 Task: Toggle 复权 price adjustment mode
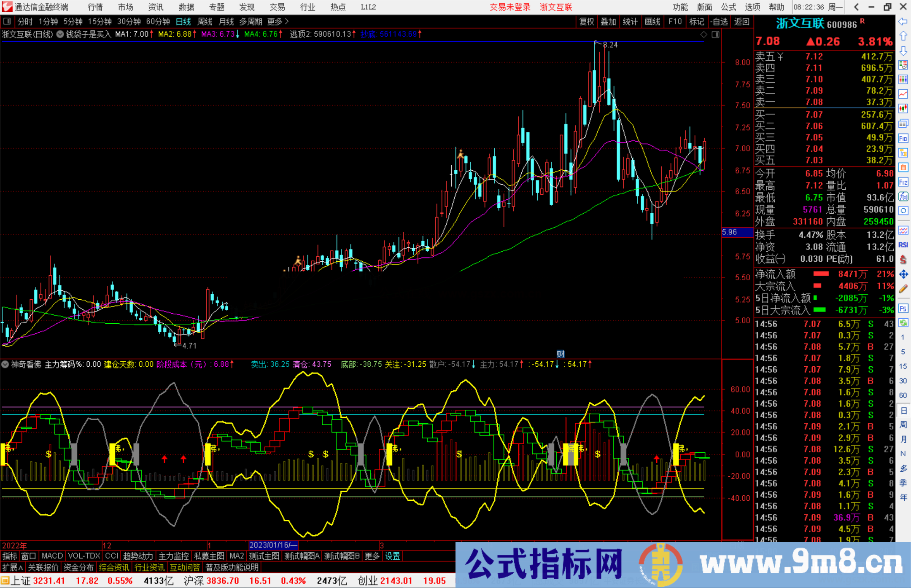(586, 21)
